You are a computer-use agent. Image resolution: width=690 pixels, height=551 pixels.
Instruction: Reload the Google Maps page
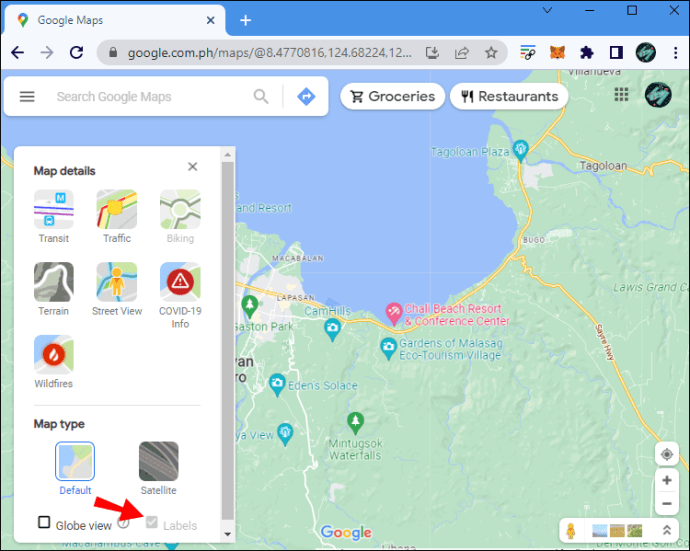[77, 53]
